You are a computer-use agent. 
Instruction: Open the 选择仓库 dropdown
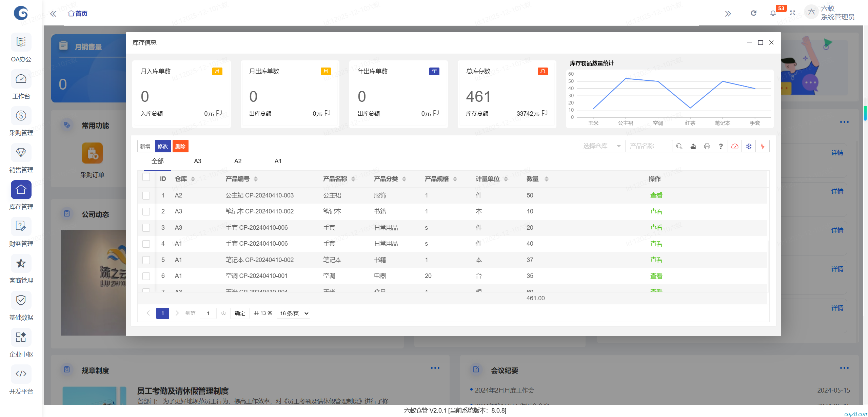coord(602,146)
